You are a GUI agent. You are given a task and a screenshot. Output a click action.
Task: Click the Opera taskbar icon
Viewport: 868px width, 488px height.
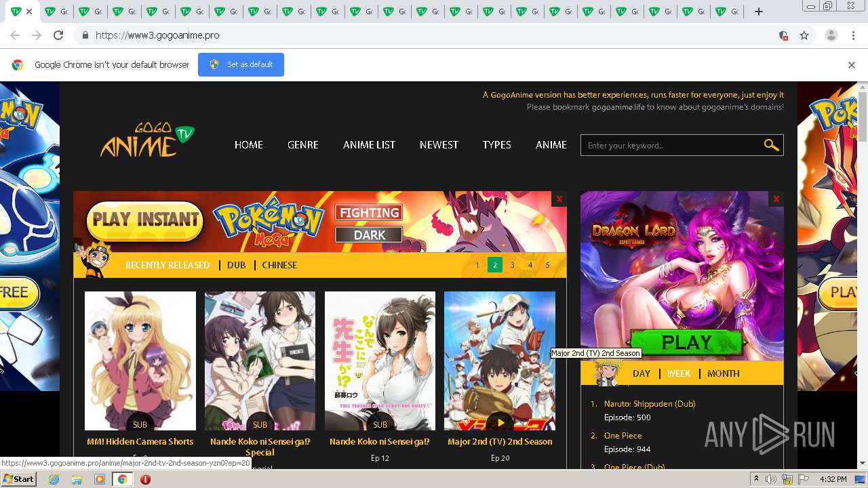[x=145, y=479]
